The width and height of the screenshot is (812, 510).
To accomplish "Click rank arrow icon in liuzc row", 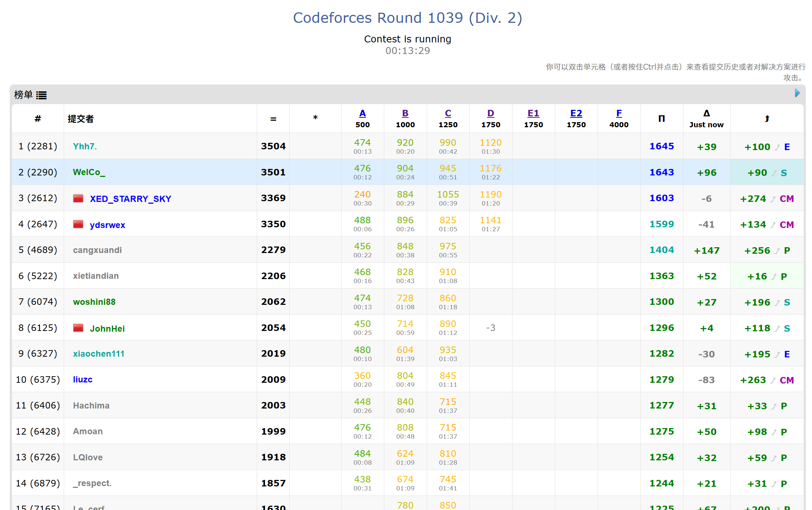I will click(x=773, y=380).
